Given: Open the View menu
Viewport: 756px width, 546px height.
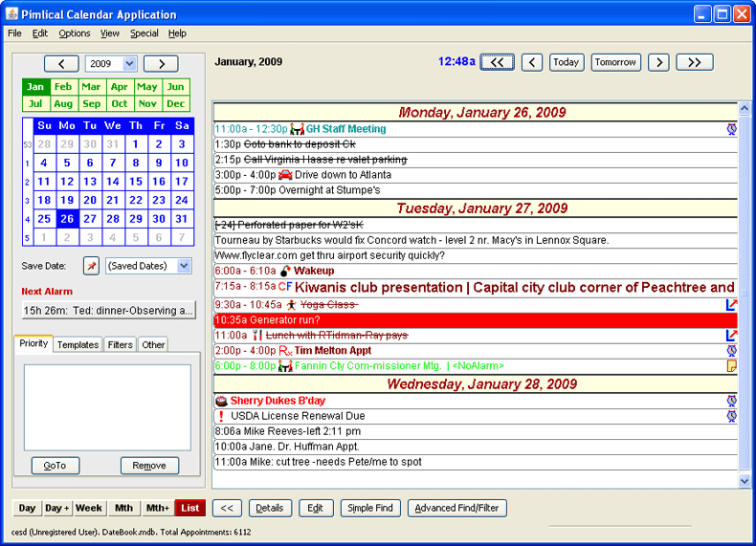Looking at the screenshot, I should click(x=109, y=33).
